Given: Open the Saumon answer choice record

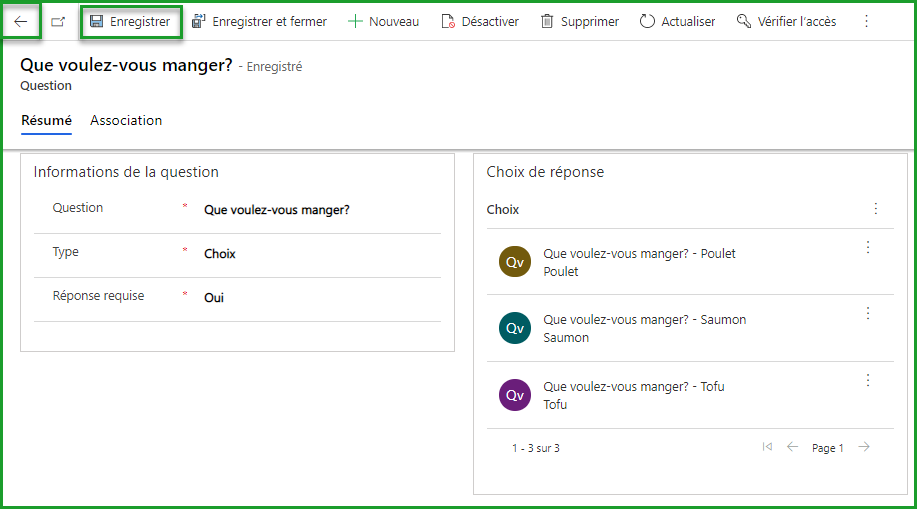Looking at the screenshot, I should click(x=644, y=320).
